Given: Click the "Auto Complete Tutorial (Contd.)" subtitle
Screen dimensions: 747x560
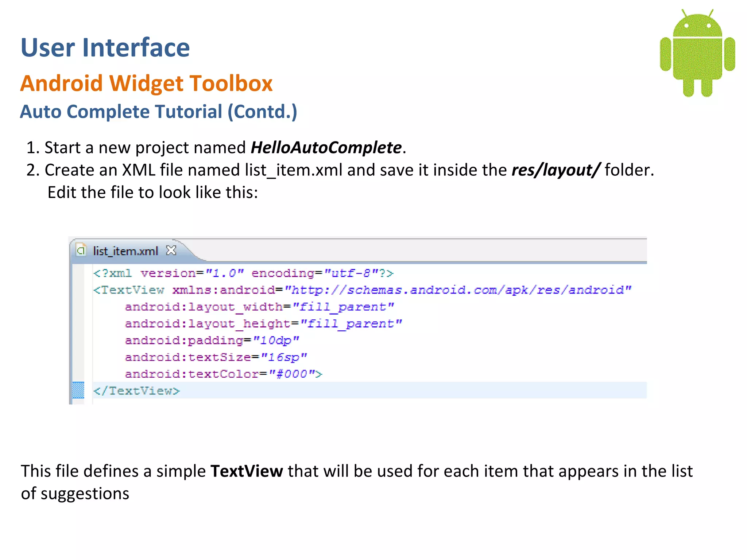Looking at the screenshot, I should point(158,112).
